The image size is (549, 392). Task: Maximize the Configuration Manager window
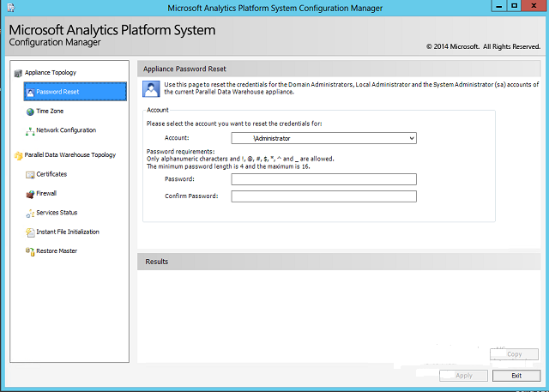[x=514, y=6]
